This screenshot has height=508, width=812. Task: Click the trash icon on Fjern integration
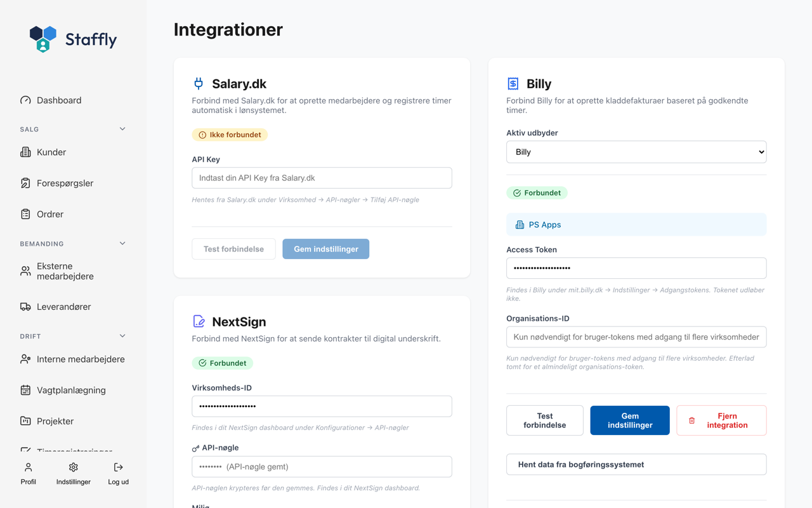click(x=692, y=421)
